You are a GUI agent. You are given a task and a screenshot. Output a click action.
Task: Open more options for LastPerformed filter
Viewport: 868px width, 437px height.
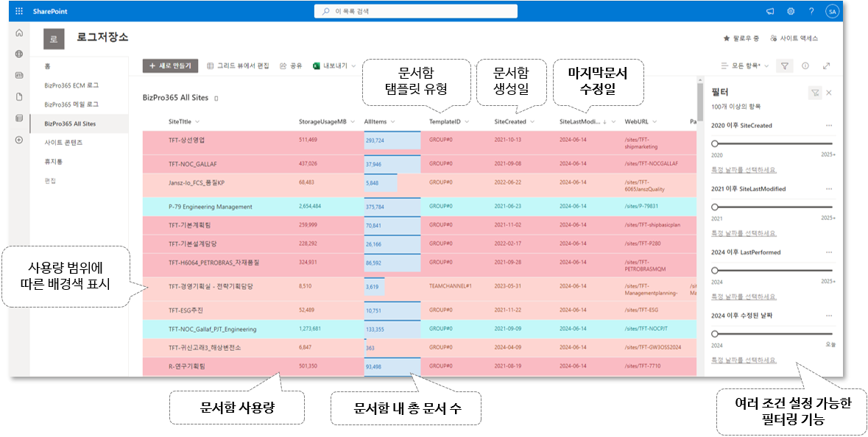point(829,252)
